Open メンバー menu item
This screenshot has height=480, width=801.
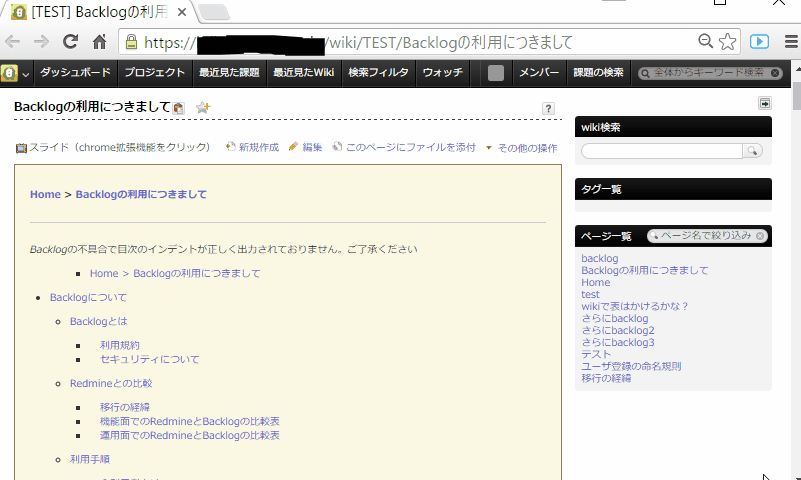pos(539,73)
